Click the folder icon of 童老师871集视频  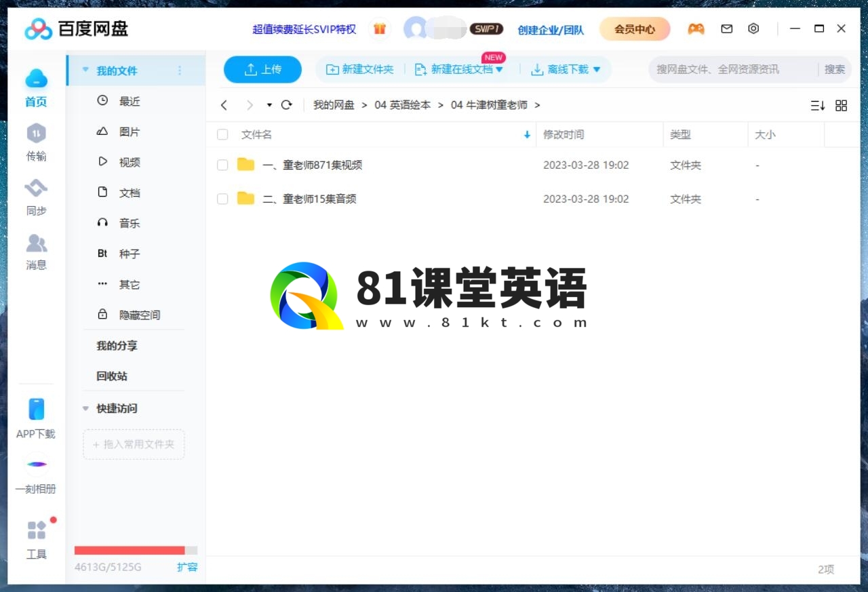245,165
